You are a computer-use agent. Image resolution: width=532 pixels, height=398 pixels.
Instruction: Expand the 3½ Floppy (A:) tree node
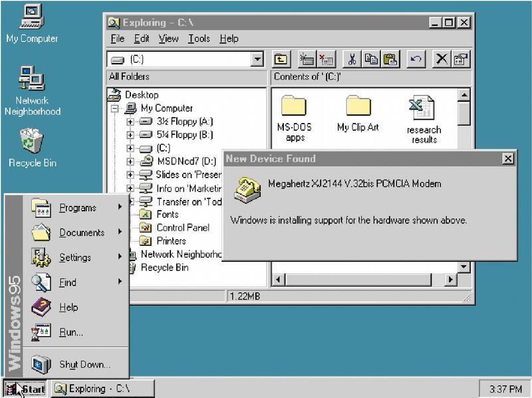[x=130, y=122]
